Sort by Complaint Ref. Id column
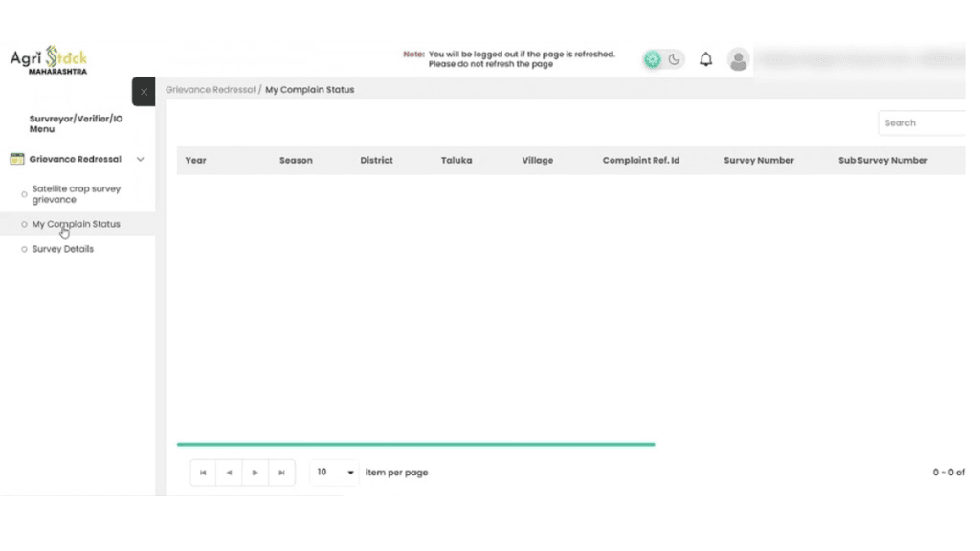The height and width of the screenshot is (551, 980). (640, 161)
